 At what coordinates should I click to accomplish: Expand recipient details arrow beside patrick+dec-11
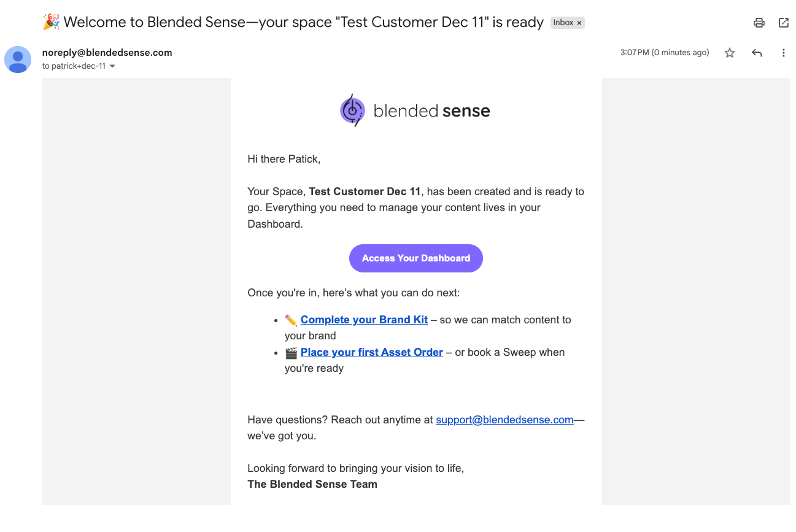(x=112, y=66)
